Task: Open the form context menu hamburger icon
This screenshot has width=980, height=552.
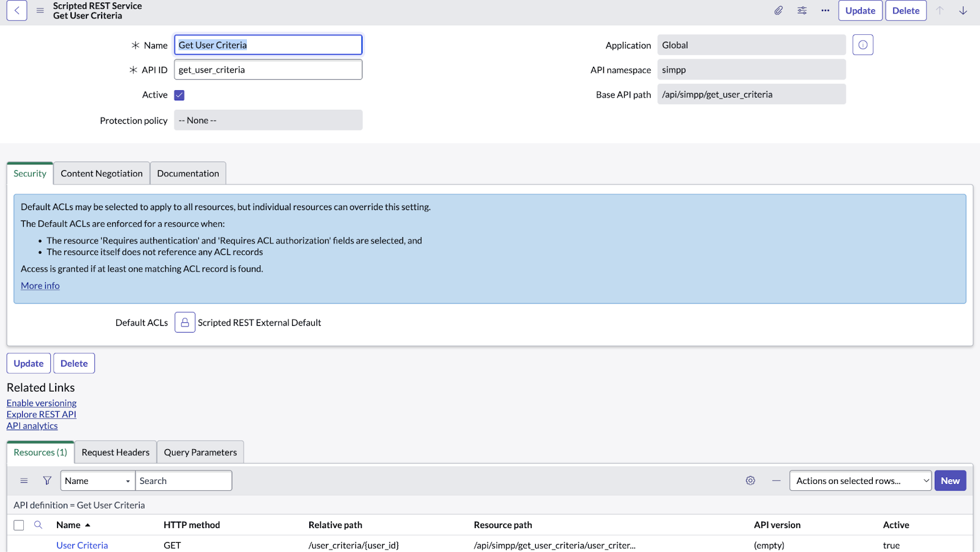Action: (x=40, y=10)
